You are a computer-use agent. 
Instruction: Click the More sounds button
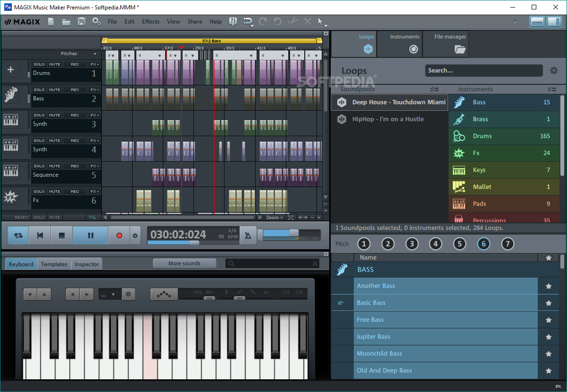point(184,263)
